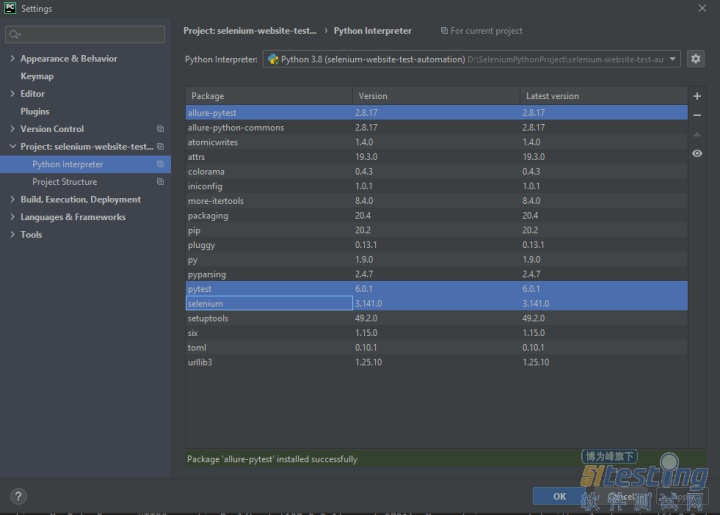Open Version Control settings
Screen dimensions: 720x515
(52, 129)
